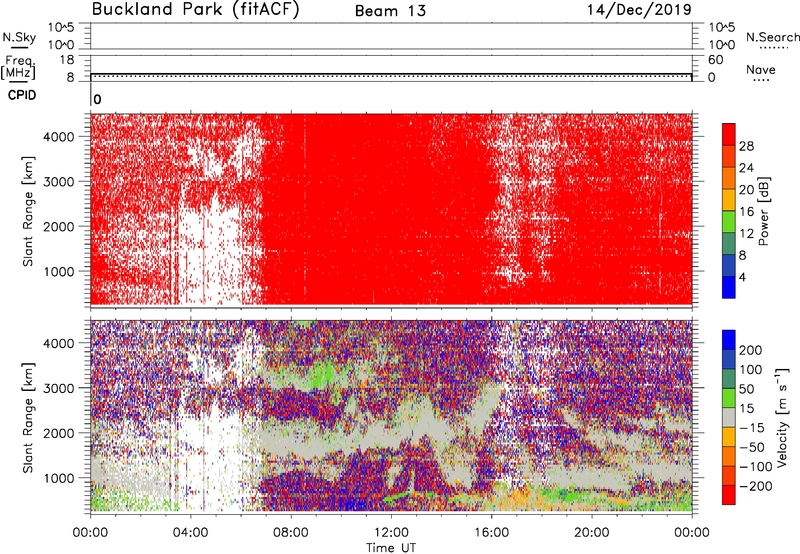The width and height of the screenshot is (800, 554).
Task: Click the blue top of the velocity colorbar
Action: (x=729, y=340)
